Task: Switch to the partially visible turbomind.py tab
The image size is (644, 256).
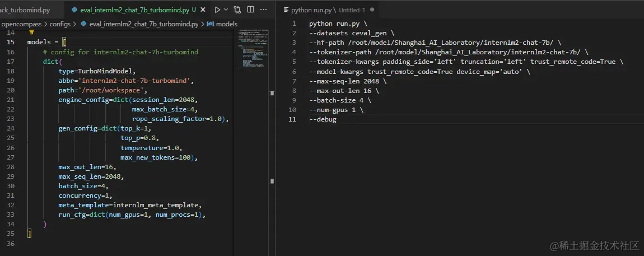Action: point(25,10)
